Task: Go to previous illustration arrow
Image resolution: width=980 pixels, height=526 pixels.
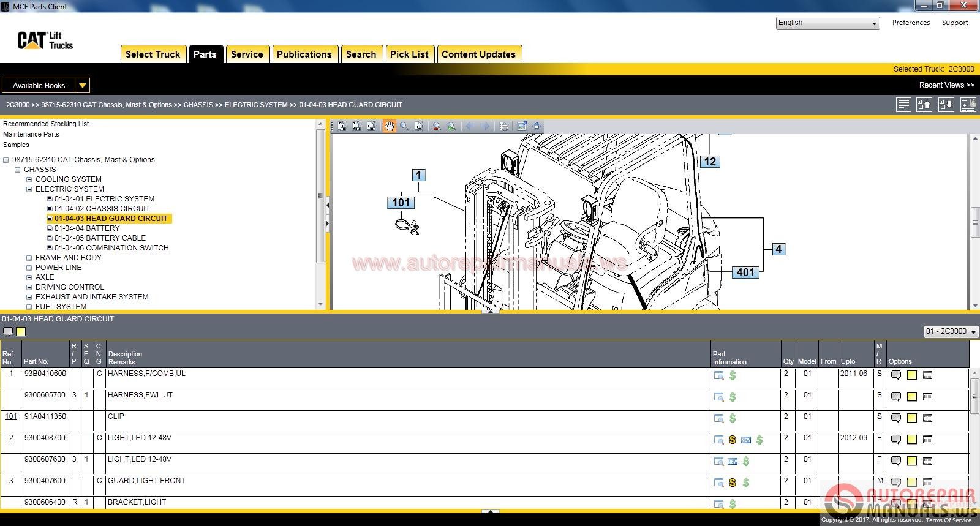Action: (x=470, y=126)
